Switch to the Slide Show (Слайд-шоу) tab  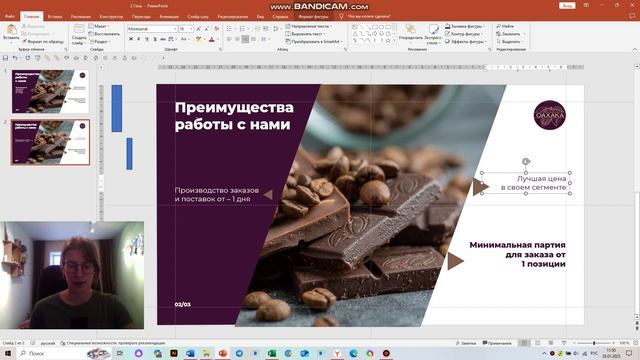[x=198, y=17]
